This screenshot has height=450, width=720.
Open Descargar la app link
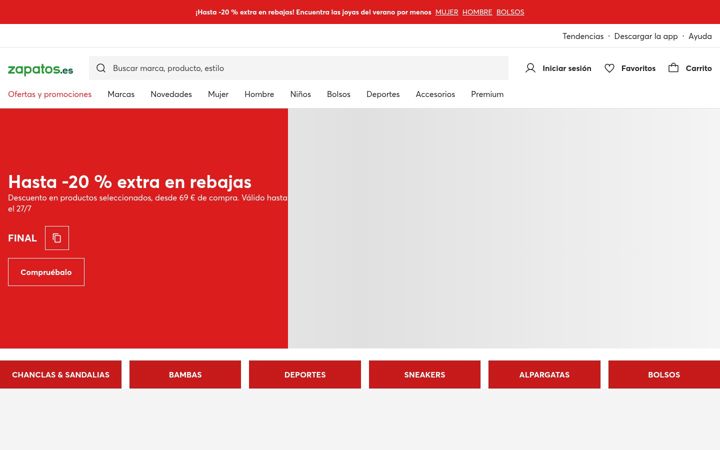coord(646,36)
